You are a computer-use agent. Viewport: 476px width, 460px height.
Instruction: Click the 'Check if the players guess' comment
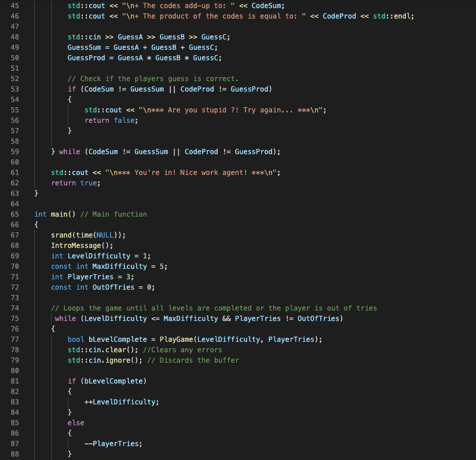(153, 79)
